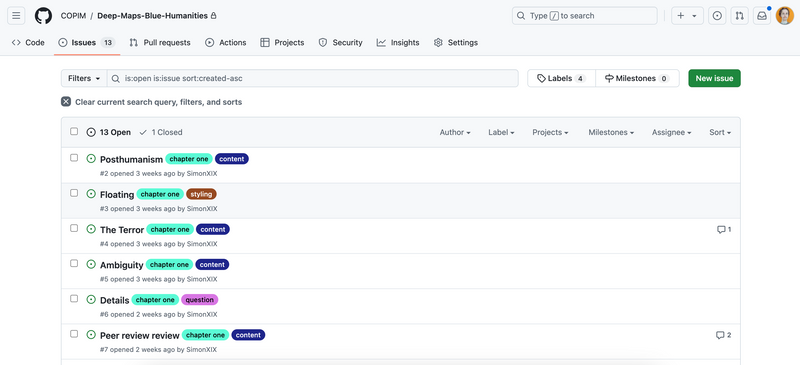Click the open-issue status icon beside Posthumanism
Viewport: 800px width, 365px height.
91,159
